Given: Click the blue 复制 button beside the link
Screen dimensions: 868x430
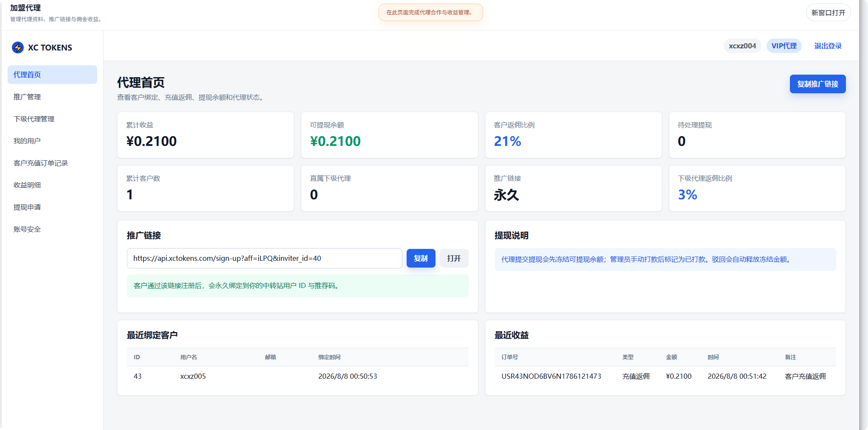Looking at the screenshot, I should pyautogui.click(x=421, y=258).
